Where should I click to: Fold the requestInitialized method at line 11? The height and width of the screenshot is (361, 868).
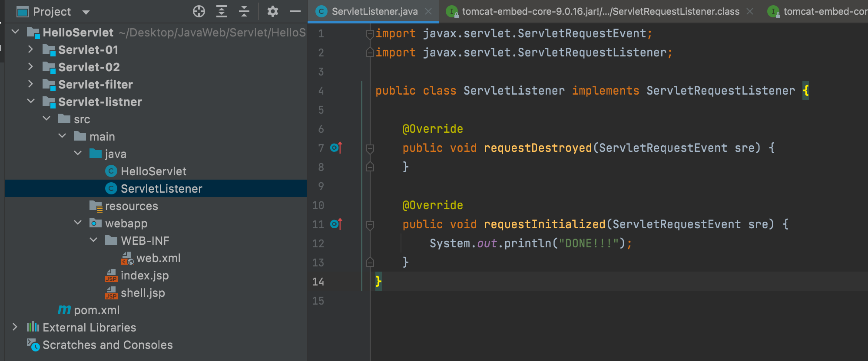370,225
